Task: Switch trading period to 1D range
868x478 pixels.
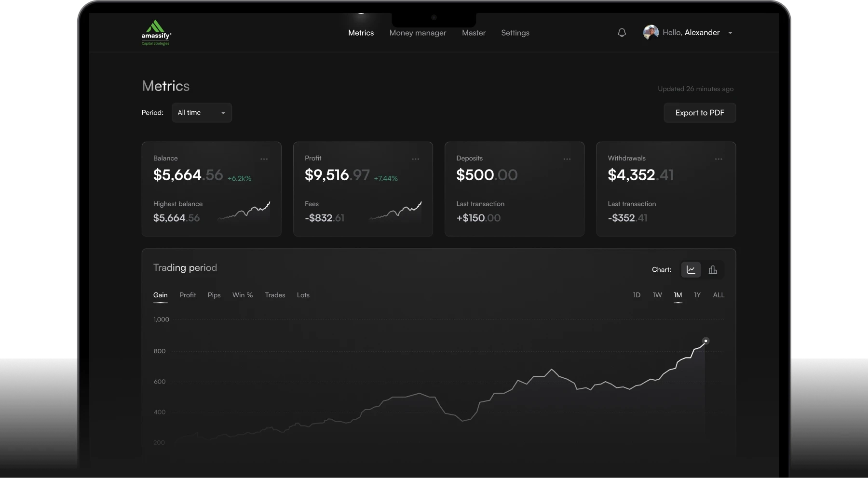Action: click(x=637, y=295)
